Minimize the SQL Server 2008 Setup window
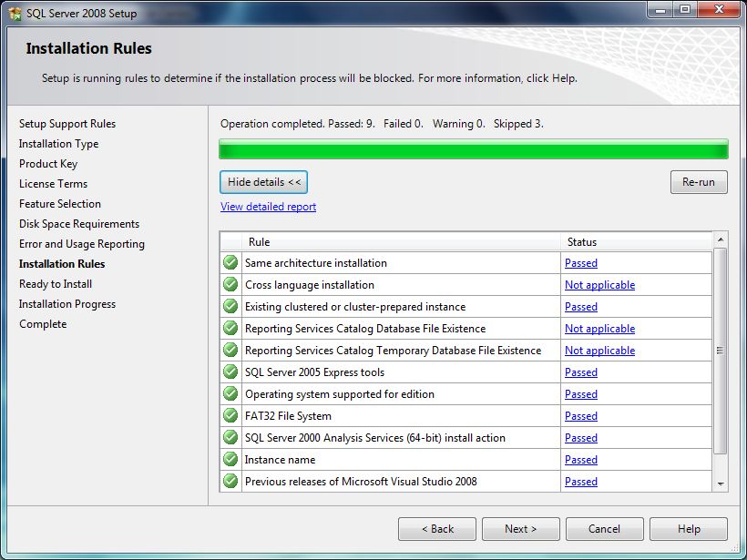This screenshot has width=747, height=560. [660, 9]
